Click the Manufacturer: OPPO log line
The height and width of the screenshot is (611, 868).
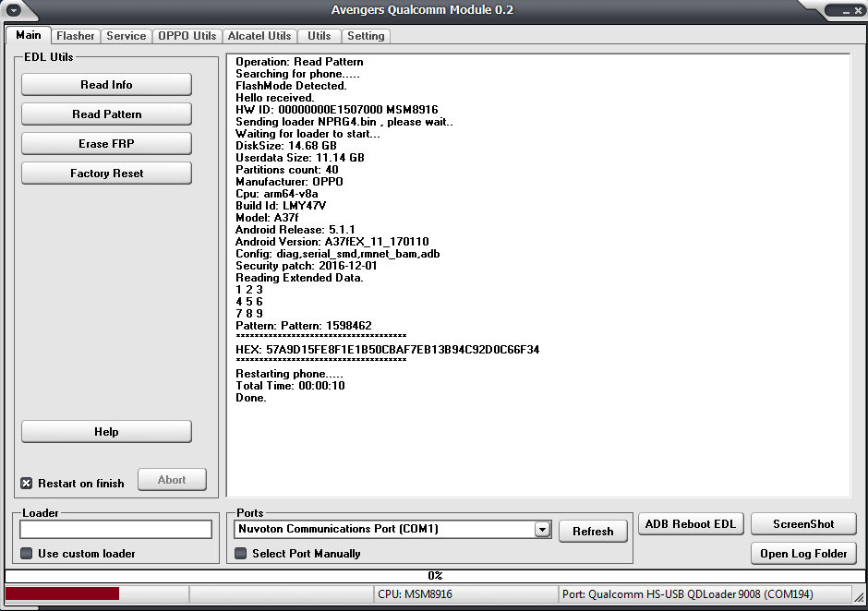pos(289,182)
